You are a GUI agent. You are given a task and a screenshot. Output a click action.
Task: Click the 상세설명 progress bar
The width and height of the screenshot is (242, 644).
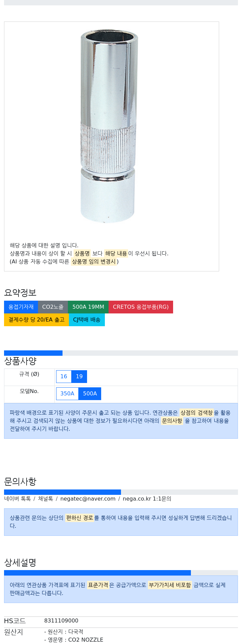pos(121,573)
